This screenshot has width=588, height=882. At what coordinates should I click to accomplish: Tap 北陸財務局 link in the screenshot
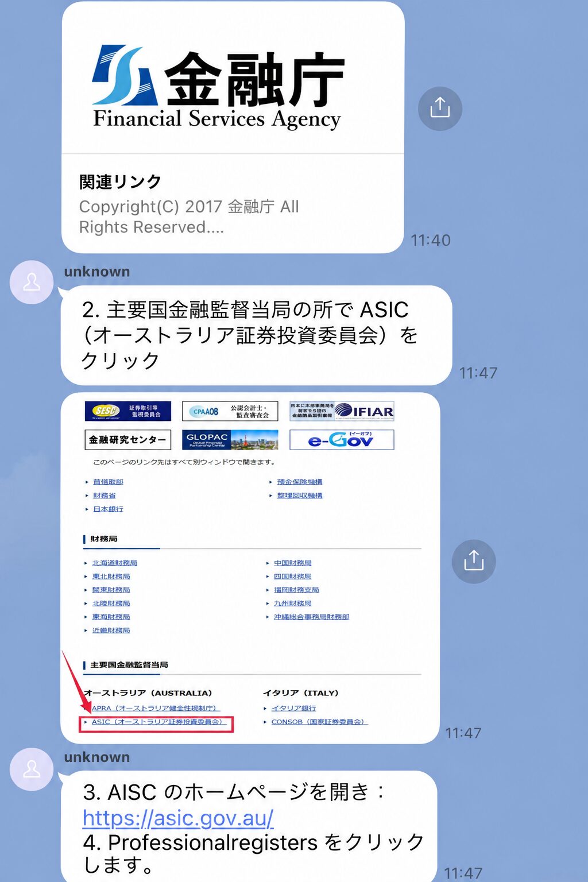click(x=111, y=604)
